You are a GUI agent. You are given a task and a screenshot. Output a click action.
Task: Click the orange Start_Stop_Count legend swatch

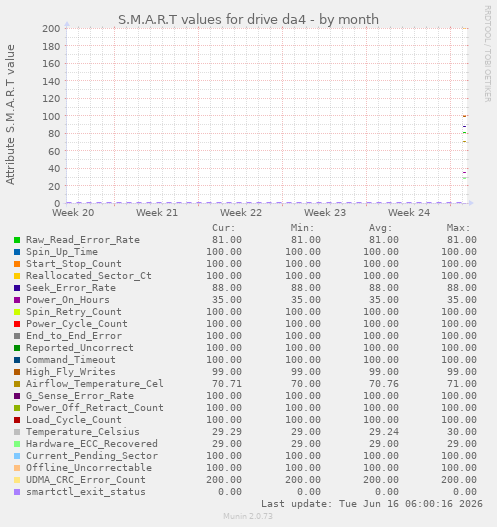point(17,264)
